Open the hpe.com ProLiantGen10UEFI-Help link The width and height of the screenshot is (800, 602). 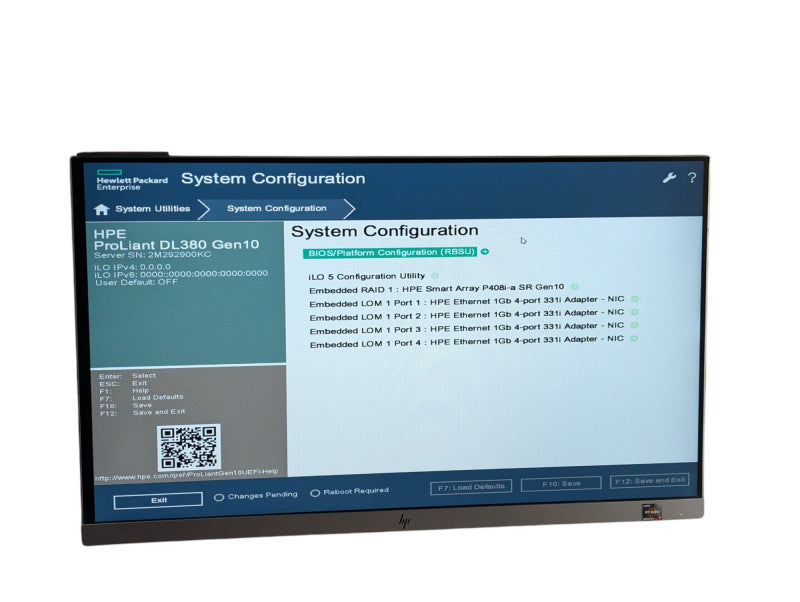coord(187,474)
